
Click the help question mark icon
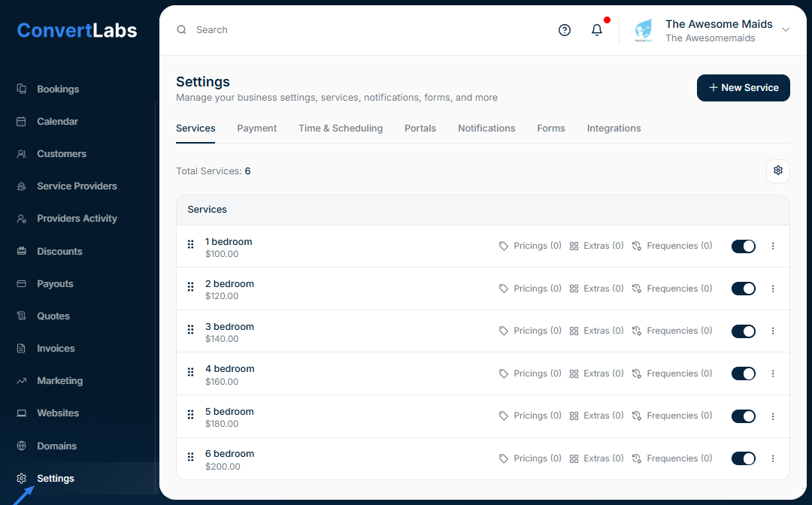point(565,30)
